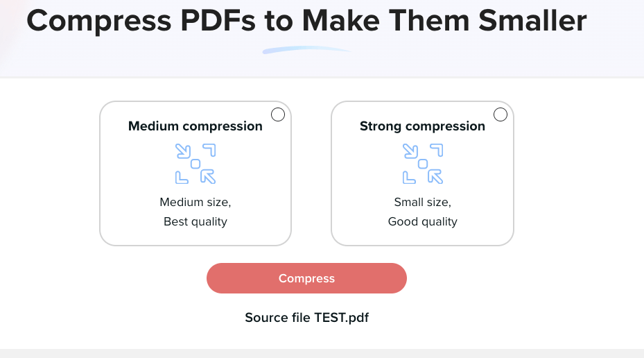The image size is (644, 358).
Task: Click the 'Small size,' description text
Action: click(x=422, y=202)
